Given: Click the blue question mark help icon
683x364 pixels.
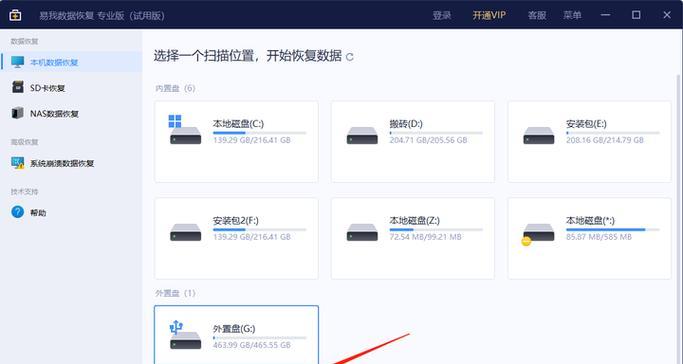Looking at the screenshot, I should pyautogui.click(x=17, y=212).
